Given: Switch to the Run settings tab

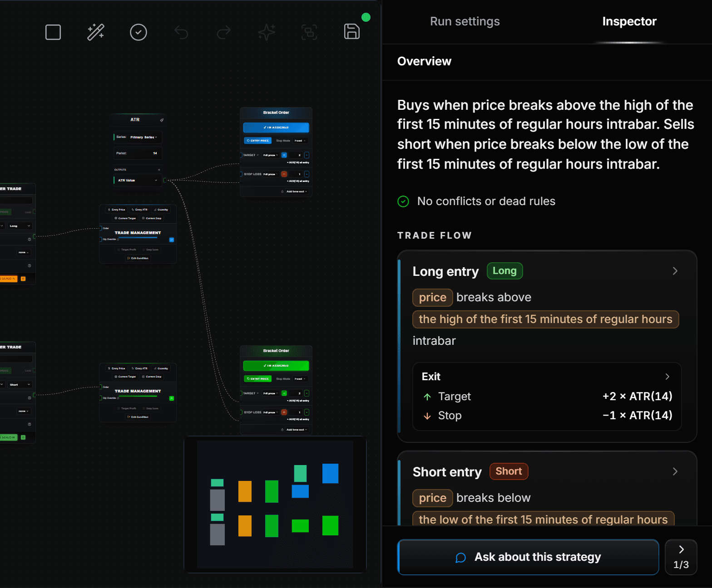Looking at the screenshot, I should 465,21.
